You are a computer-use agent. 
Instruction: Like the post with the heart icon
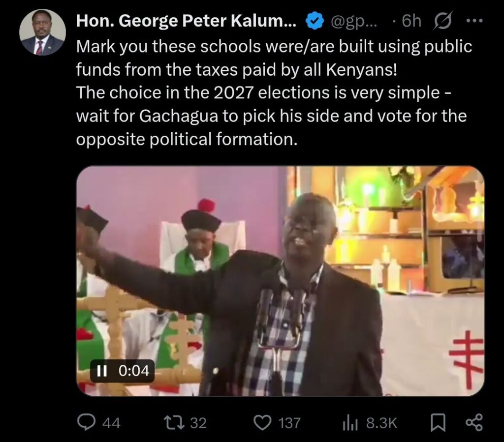(x=263, y=422)
